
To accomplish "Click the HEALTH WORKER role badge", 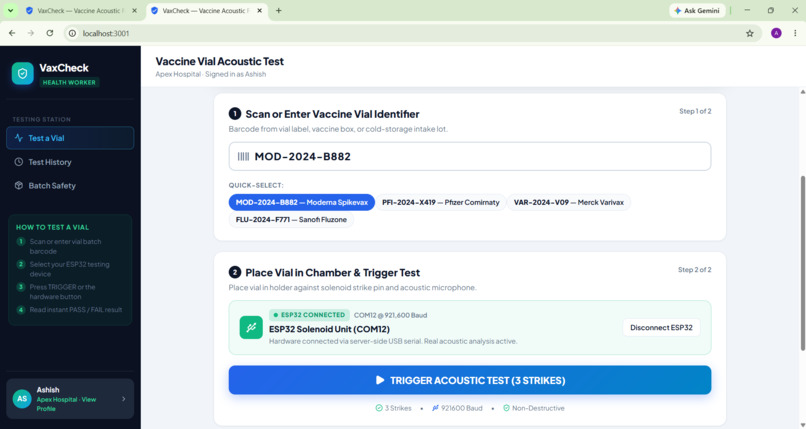I will [69, 82].
